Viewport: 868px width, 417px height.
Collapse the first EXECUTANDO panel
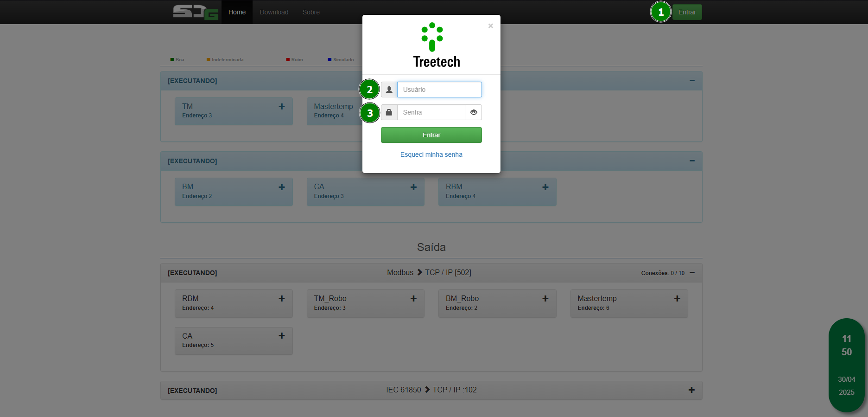point(692,81)
